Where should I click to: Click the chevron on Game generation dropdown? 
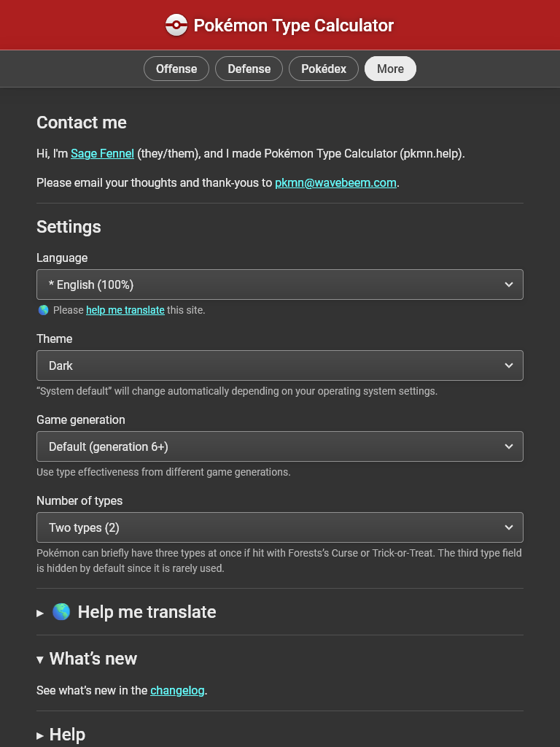point(508,446)
